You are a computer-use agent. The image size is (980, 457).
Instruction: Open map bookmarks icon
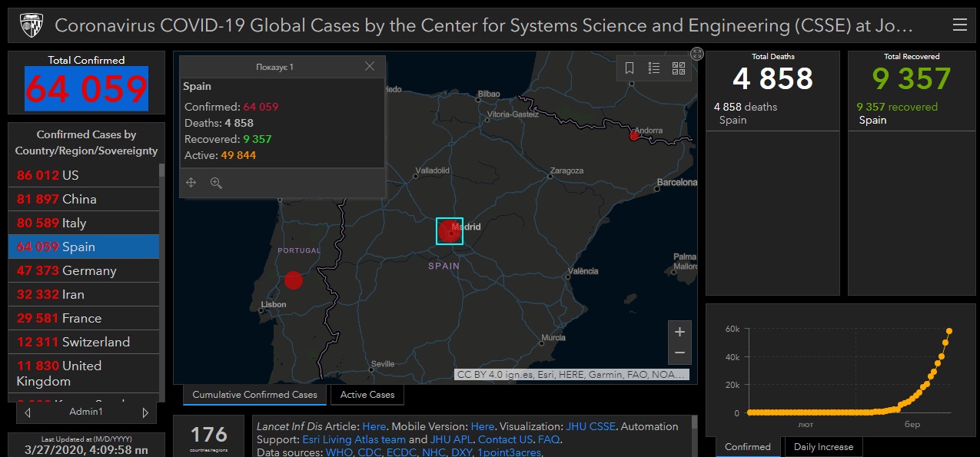[x=630, y=68]
